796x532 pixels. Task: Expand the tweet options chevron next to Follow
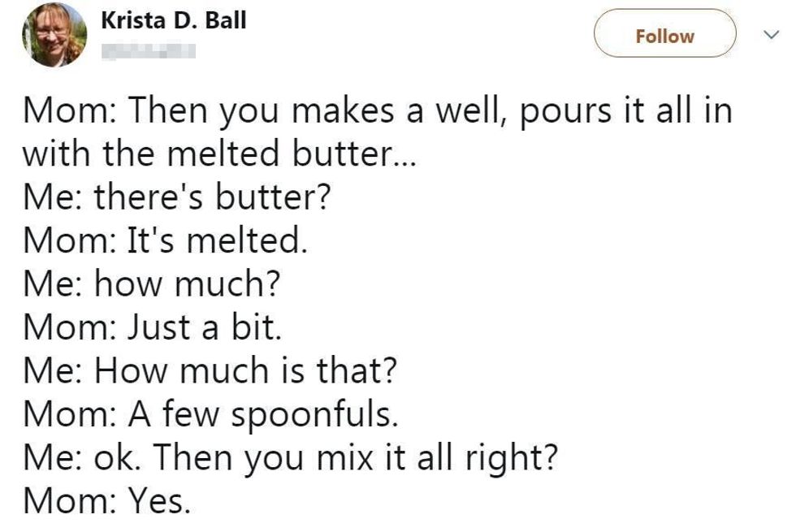(771, 36)
